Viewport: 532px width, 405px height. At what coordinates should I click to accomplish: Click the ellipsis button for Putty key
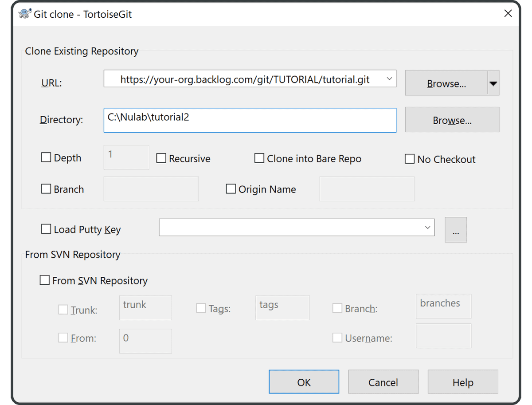pyautogui.click(x=456, y=229)
